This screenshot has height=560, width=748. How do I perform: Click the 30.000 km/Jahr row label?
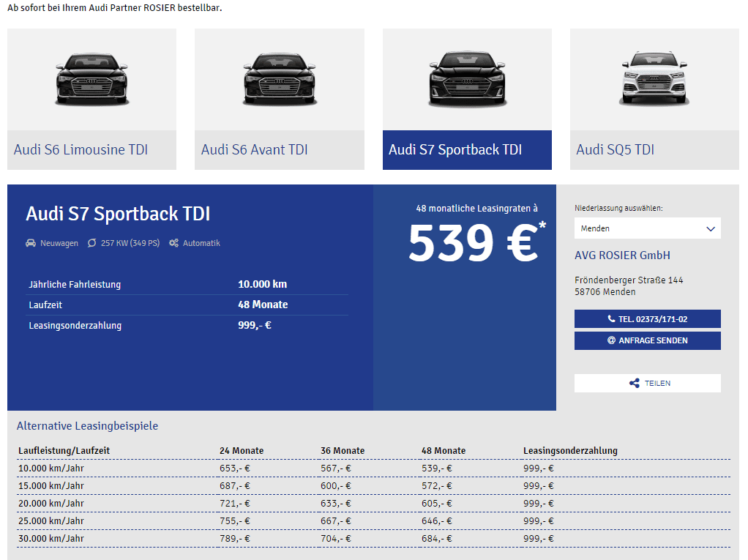coord(51,539)
